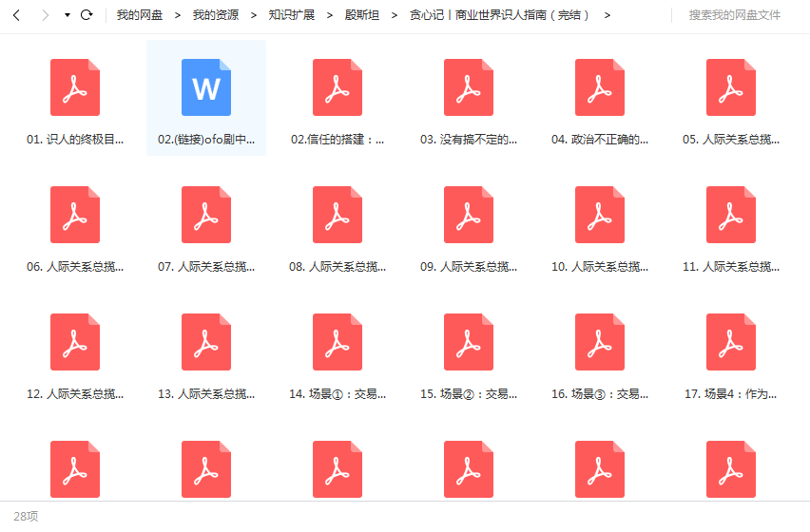Navigate to 我的网盘 breadcrumb

click(140, 15)
